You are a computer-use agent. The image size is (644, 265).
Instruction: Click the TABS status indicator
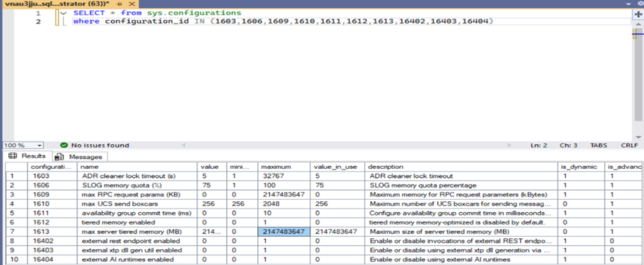pos(599,146)
